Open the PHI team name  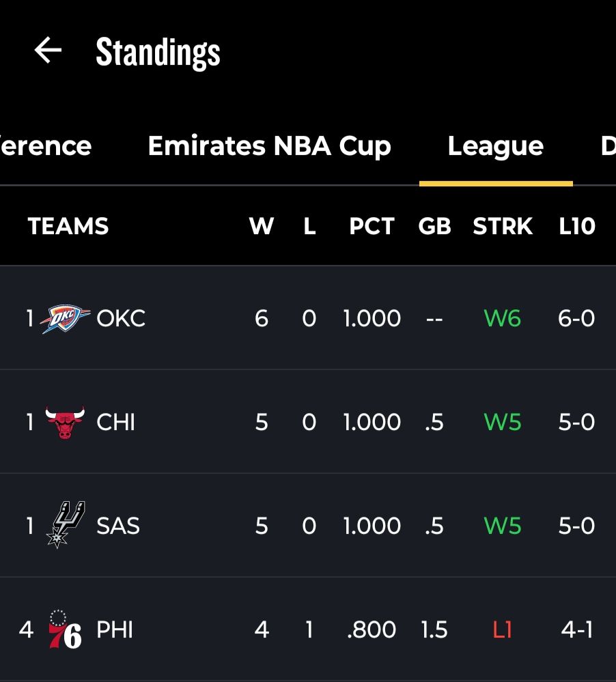click(115, 629)
